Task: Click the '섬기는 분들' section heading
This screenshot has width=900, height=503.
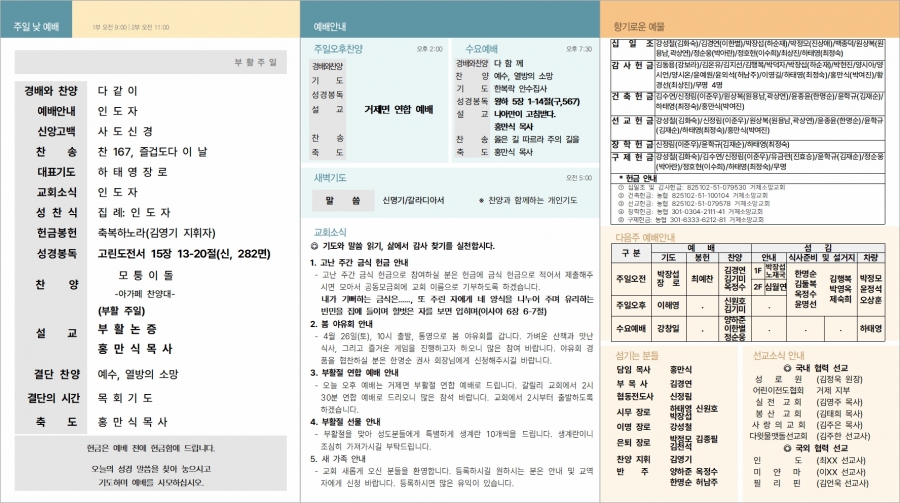Action: tap(637, 355)
